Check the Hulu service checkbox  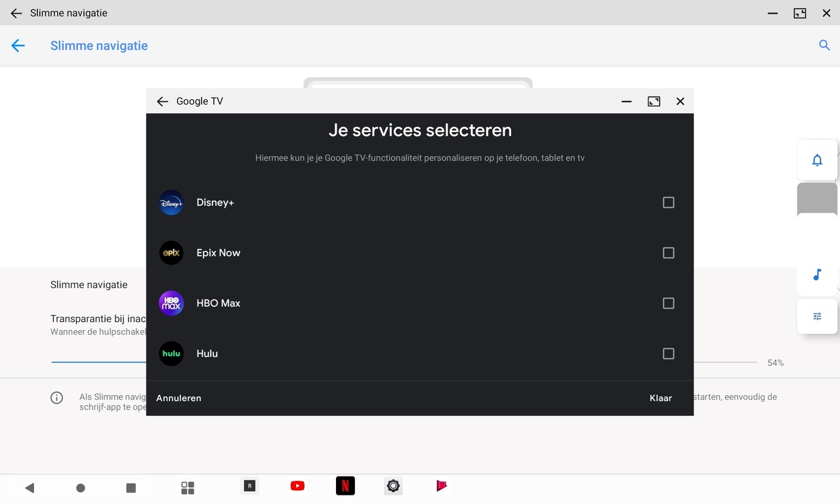tap(668, 354)
